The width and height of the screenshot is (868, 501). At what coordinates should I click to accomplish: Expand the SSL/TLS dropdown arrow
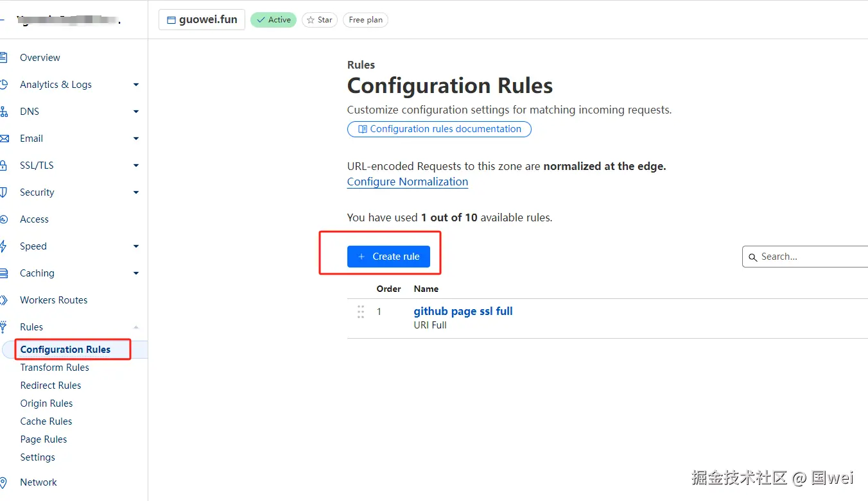pyautogui.click(x=135, y=166)
